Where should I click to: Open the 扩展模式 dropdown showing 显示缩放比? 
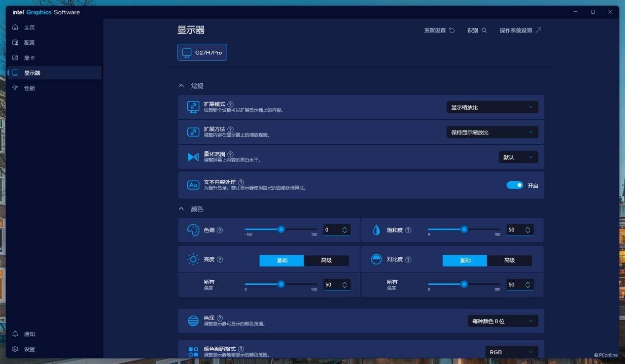click(491, 107)
